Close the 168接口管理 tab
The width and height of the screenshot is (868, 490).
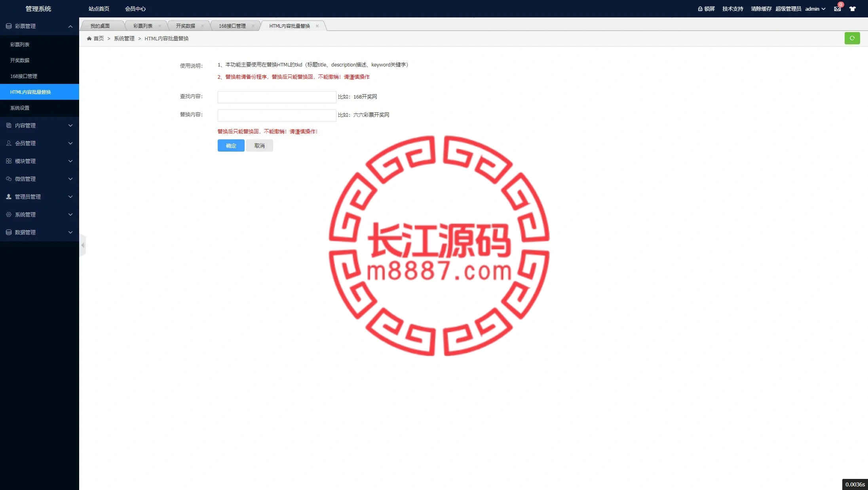pyautogui.click(x=253, y=26)
